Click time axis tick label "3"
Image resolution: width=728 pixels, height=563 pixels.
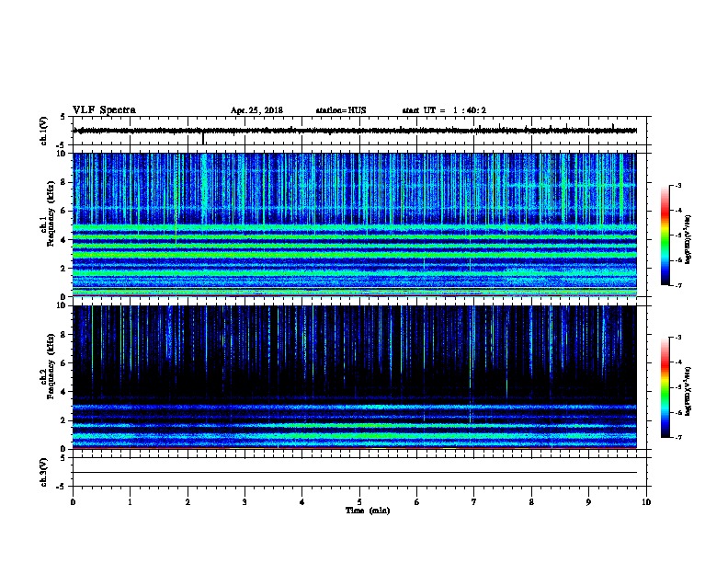click(245, 502)
